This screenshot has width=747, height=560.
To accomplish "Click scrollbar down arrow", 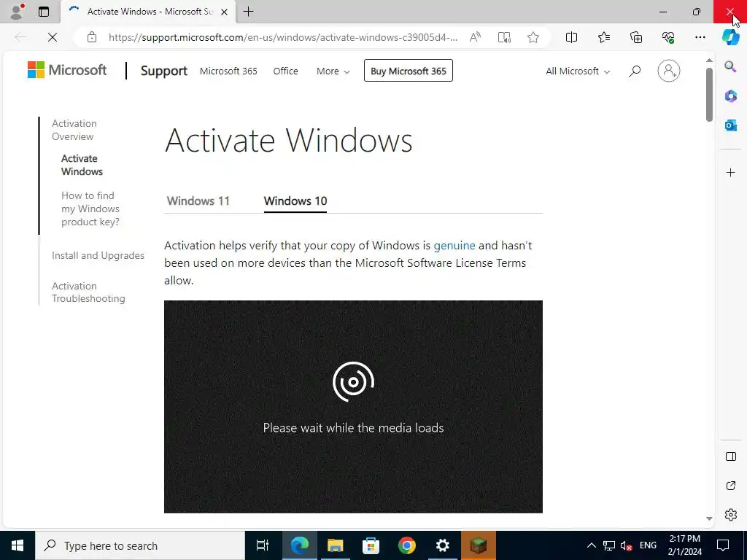I will (709, 518).
